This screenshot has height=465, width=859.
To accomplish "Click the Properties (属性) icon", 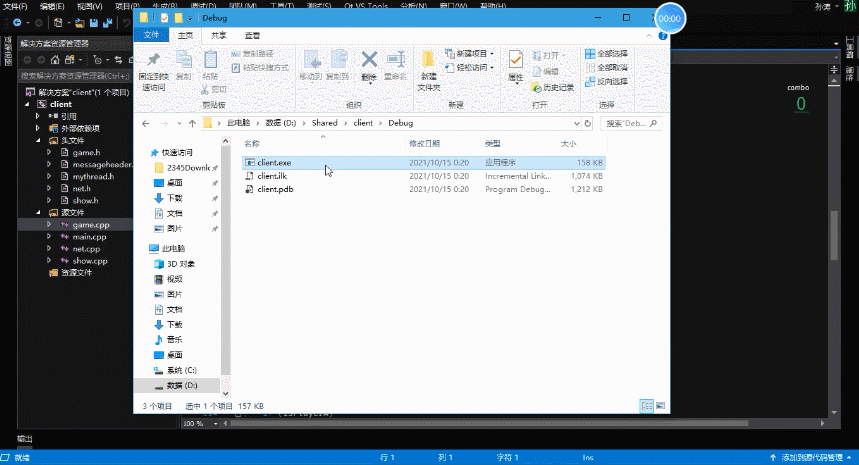I will coord(516,59).
